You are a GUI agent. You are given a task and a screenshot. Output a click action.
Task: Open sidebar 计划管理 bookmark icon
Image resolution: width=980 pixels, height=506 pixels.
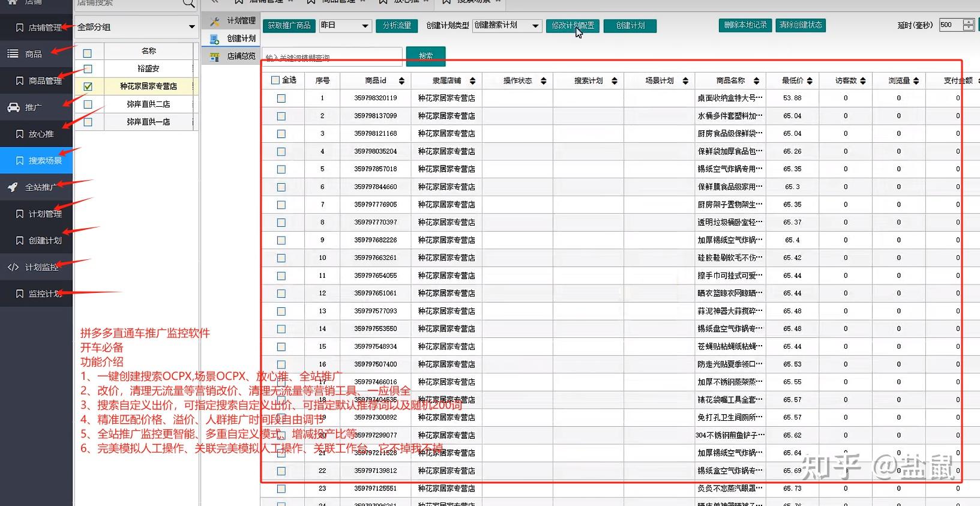pyautogui.click(x=20, y=214)
